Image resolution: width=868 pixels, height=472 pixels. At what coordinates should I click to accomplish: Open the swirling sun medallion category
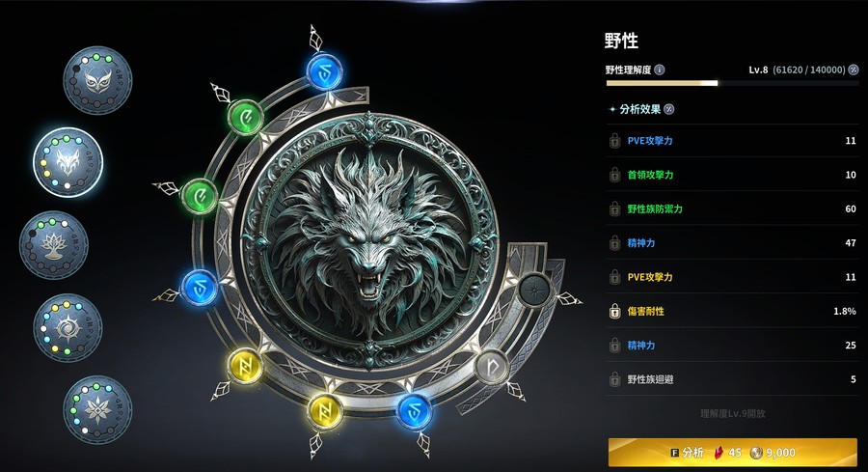tap(68, 327)
